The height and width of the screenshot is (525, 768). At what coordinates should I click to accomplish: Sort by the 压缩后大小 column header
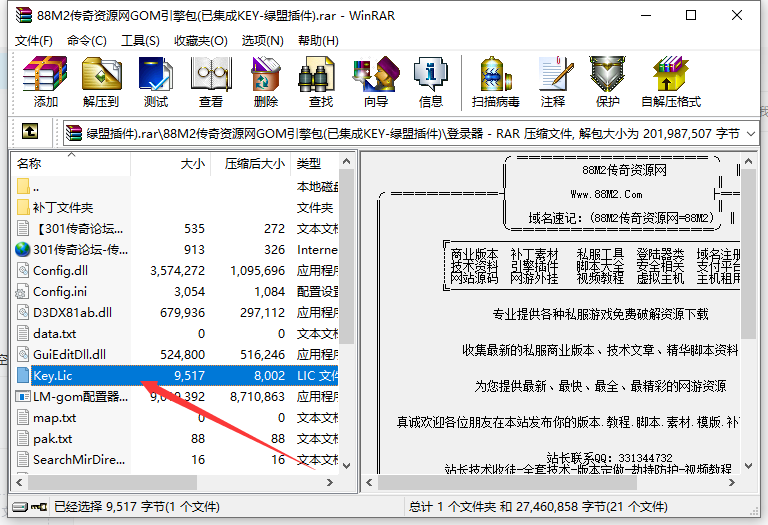[250, 164]
